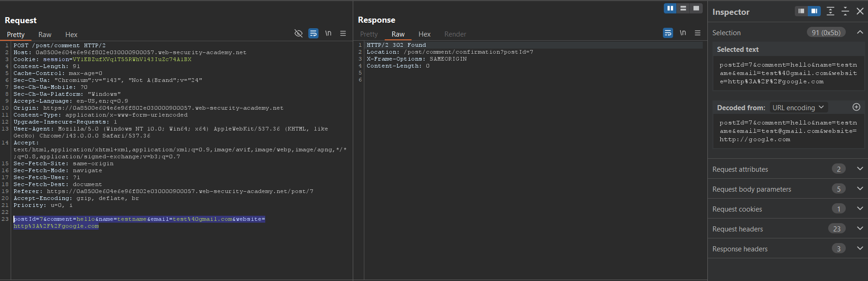This screenshot has height=281, width=868.
Task: Select the Request Pretty tab
Action: pyautogui.click(x=16, y=35)
